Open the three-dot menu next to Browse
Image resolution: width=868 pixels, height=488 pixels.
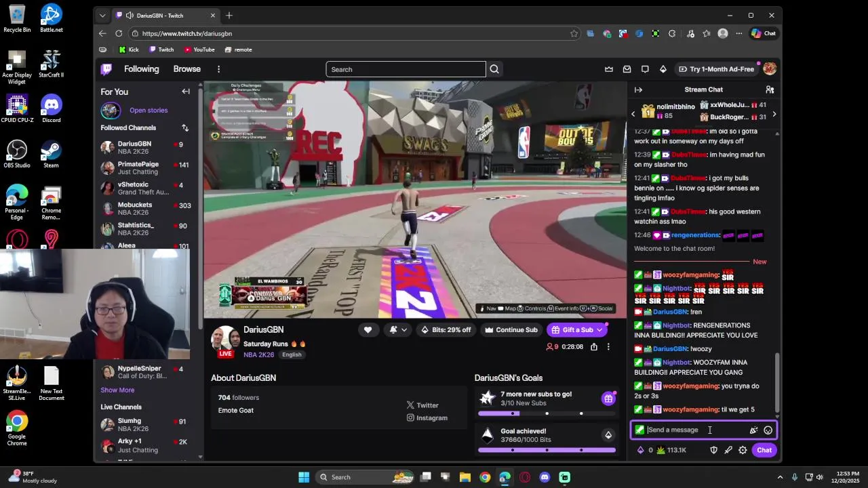[218, 69]
